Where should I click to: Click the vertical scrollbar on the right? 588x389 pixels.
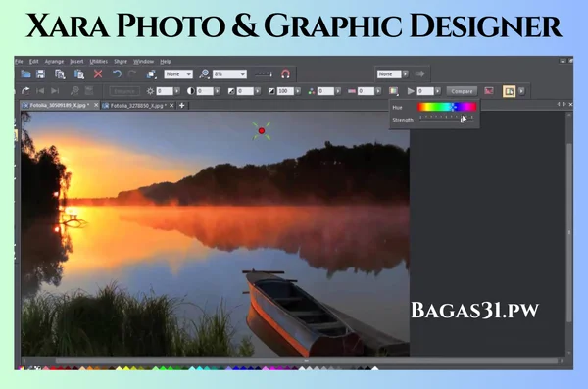pyautogui.click(x=569, y=232)
